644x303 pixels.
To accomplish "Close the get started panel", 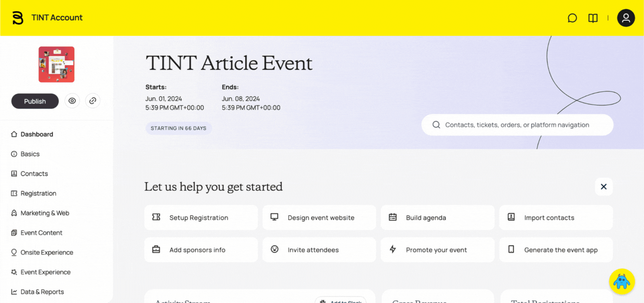I will pyautogui.click(x=604, y=187).
